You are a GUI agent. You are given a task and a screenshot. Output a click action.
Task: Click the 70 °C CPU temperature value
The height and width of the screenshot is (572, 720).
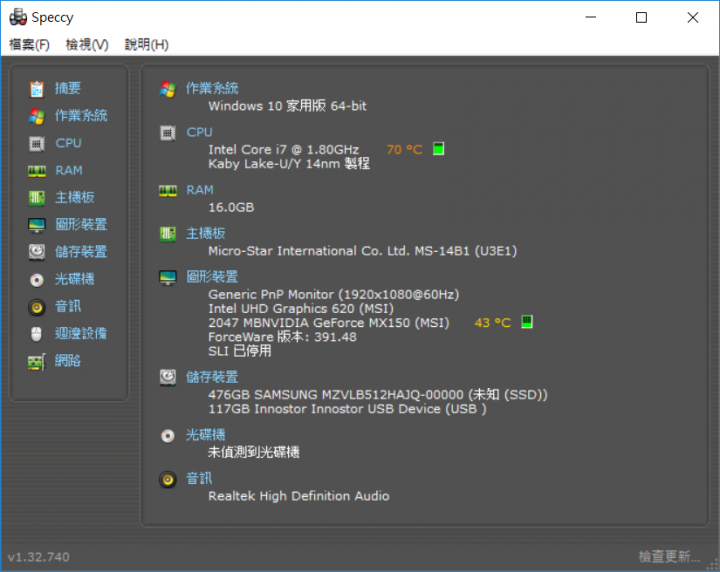[x=405, y=150]
